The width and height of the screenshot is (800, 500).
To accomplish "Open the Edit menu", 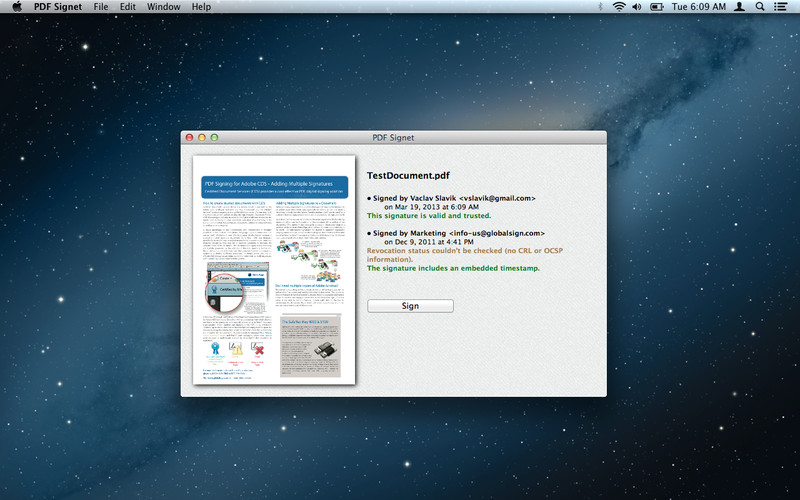I will click(x=128, y=7).
